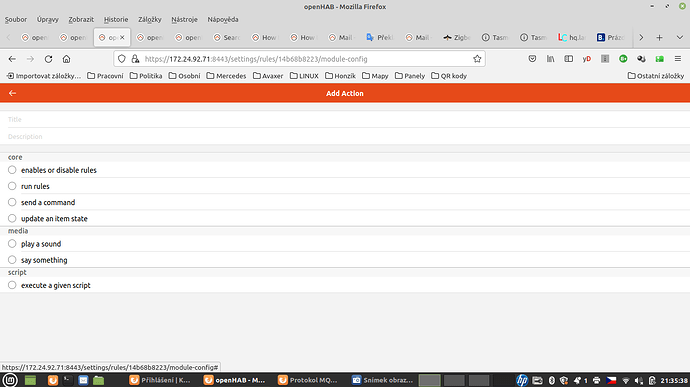Open the volume tray icon
Image resolution: width=690 pixels, height=387 pixels.
point(639,380)
